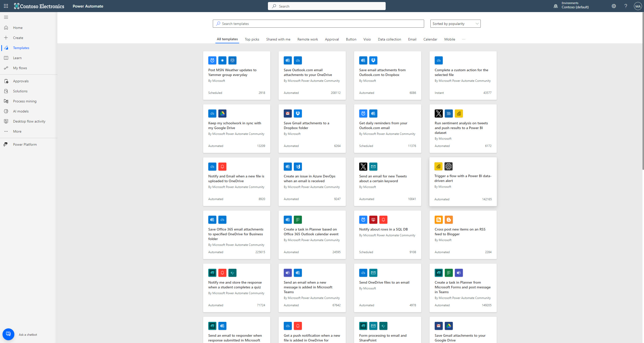Click the My flows icon in sidebar
This screenshot has width=644, height=343.
[6, 68]
